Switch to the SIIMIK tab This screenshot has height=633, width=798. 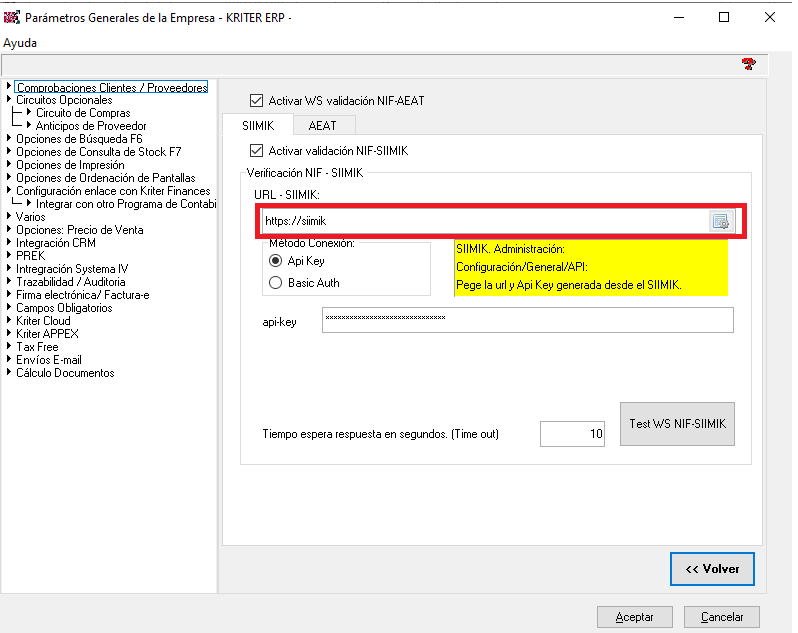(x=257, y=125)
